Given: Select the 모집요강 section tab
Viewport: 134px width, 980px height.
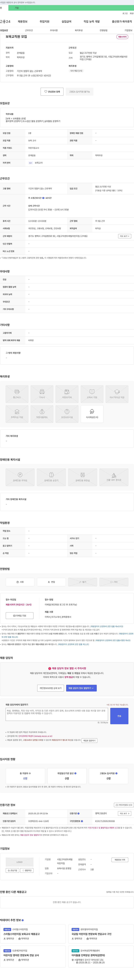Looking at the screenshot, I should pos(4,31).
